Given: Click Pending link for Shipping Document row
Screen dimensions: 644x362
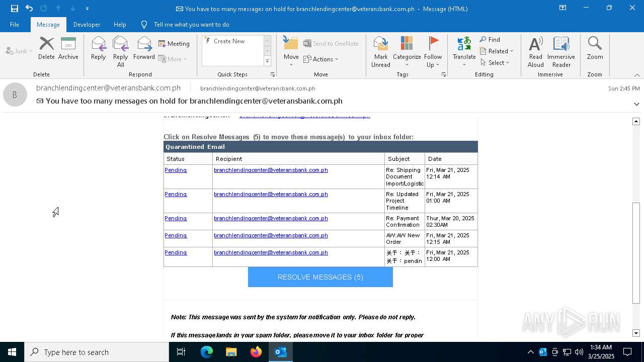Looking at the screenshot, I should [x=176, y=170].
